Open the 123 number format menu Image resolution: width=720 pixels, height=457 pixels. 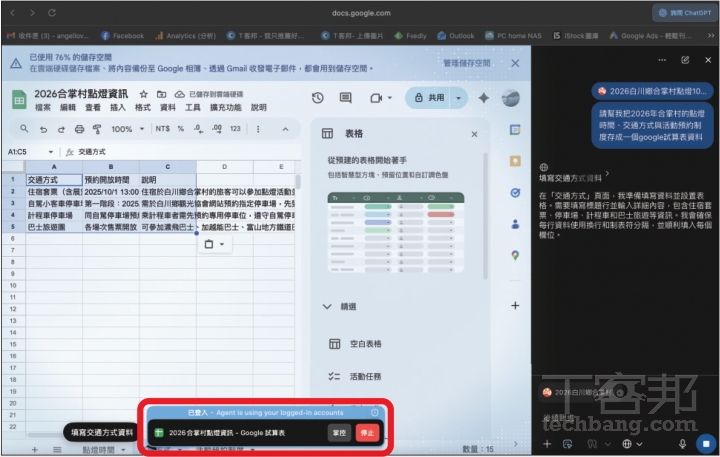235,129
